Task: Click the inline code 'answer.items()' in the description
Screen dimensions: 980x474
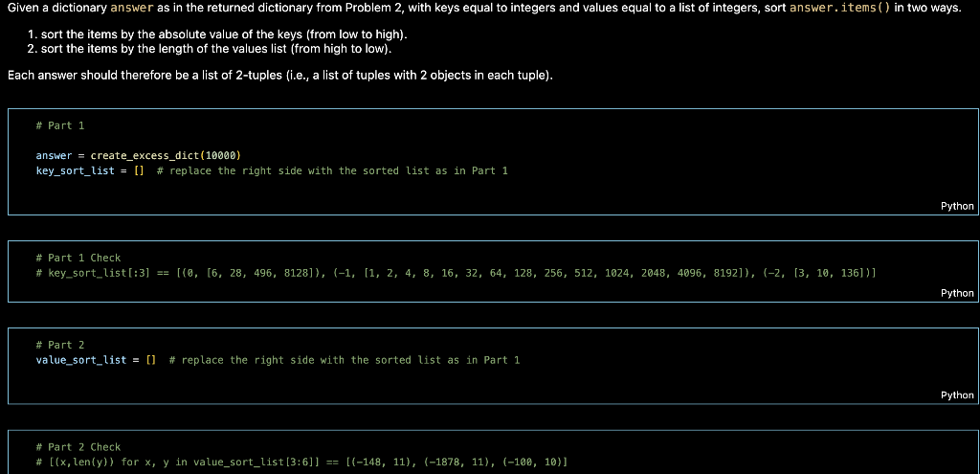Action: (840, 9)
